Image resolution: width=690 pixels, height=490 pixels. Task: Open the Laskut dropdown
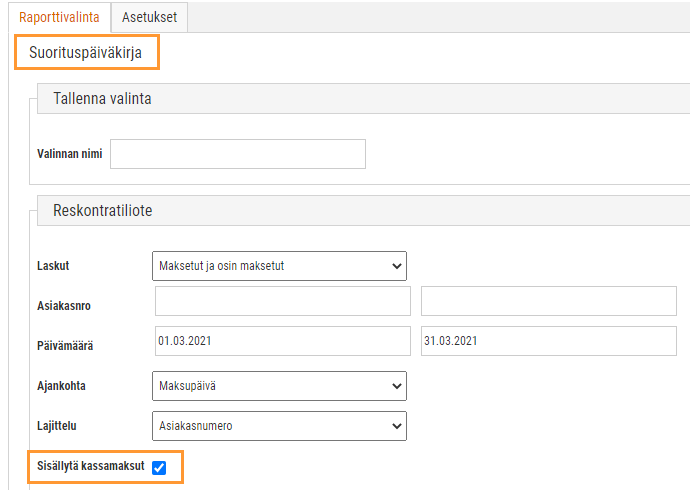(279, 266)
